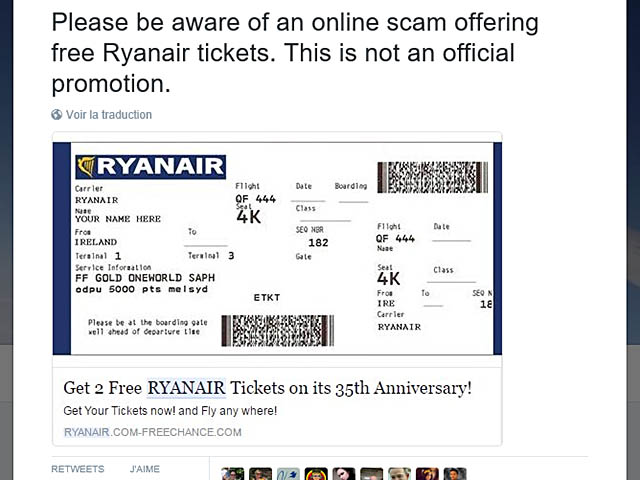Click the fourth user avatar in the row
Image resolution: width=640 pixels, height=480 pixels.
click(316, 474)
